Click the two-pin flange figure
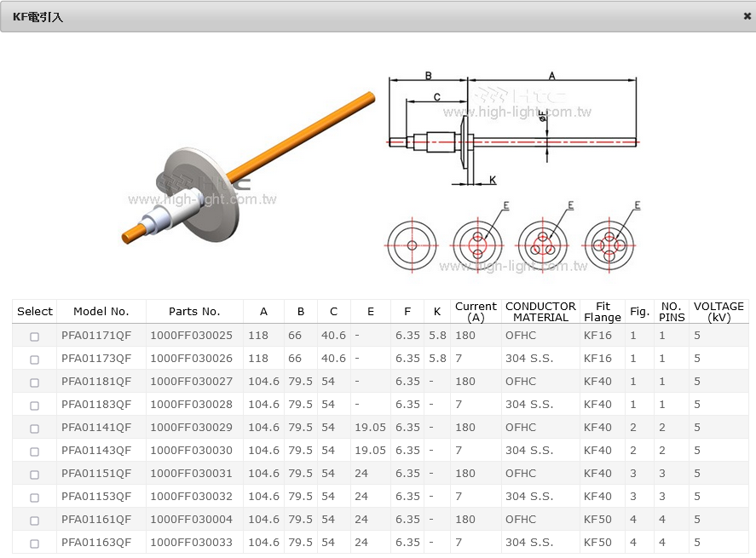The image size is (756, 558). point(477,245)
